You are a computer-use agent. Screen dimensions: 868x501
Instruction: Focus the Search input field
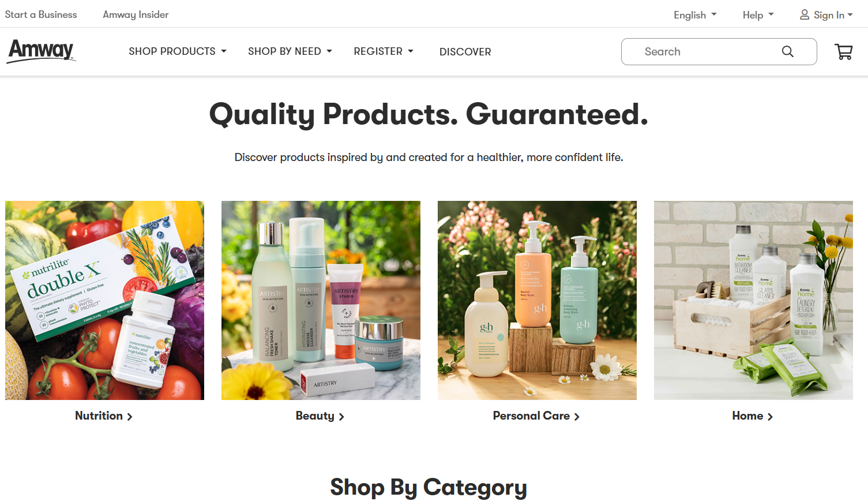[x=709, y=52]
